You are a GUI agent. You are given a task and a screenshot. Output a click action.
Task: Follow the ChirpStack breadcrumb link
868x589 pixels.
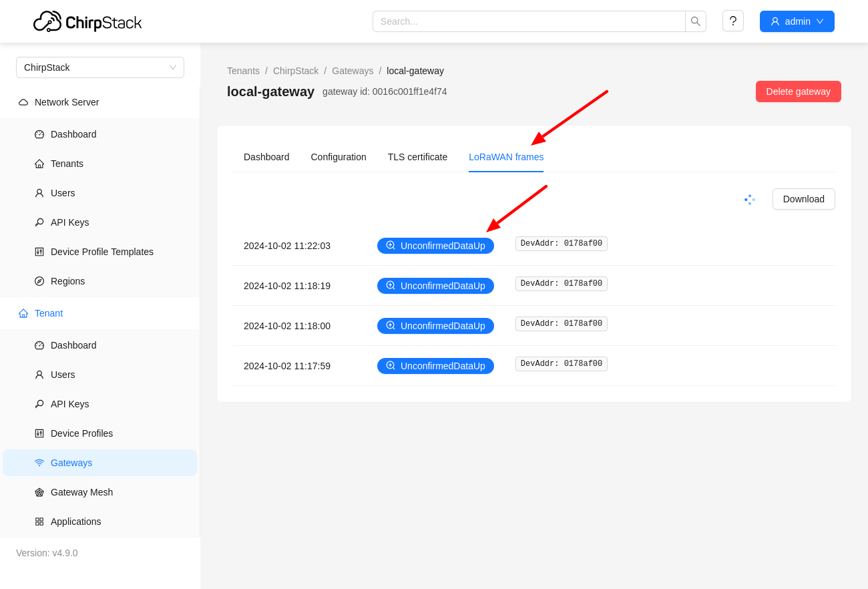tap(296, 71)
